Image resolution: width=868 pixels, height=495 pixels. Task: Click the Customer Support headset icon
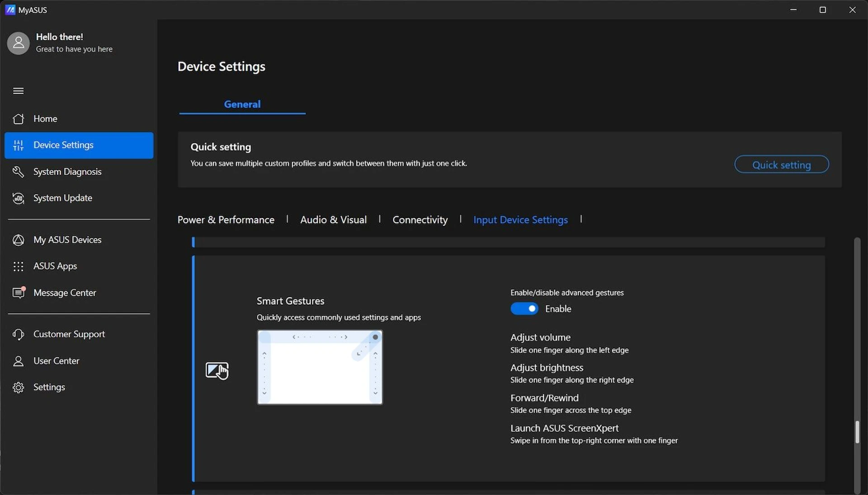point(18,334)
